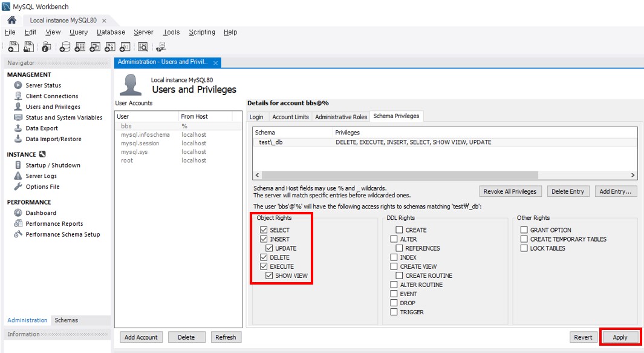Open SQL script file icon

coord(28,47)
